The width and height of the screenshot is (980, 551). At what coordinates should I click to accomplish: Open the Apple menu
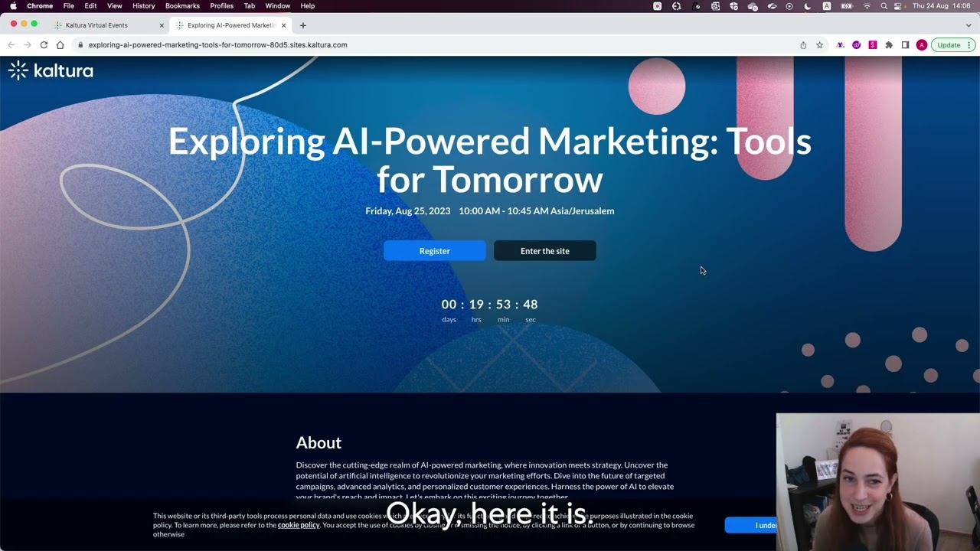click(13, 6)
